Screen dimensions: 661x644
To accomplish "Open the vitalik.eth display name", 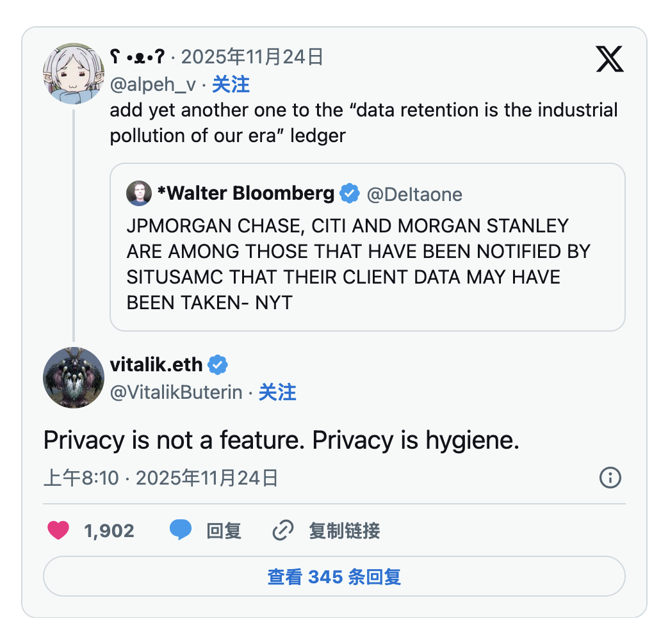I will (156, 365).
